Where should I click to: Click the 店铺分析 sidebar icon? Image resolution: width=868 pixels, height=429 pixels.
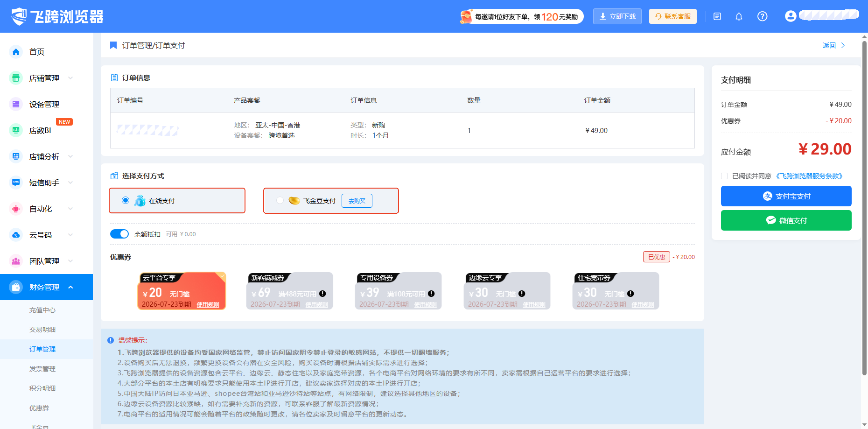point(16,156)
